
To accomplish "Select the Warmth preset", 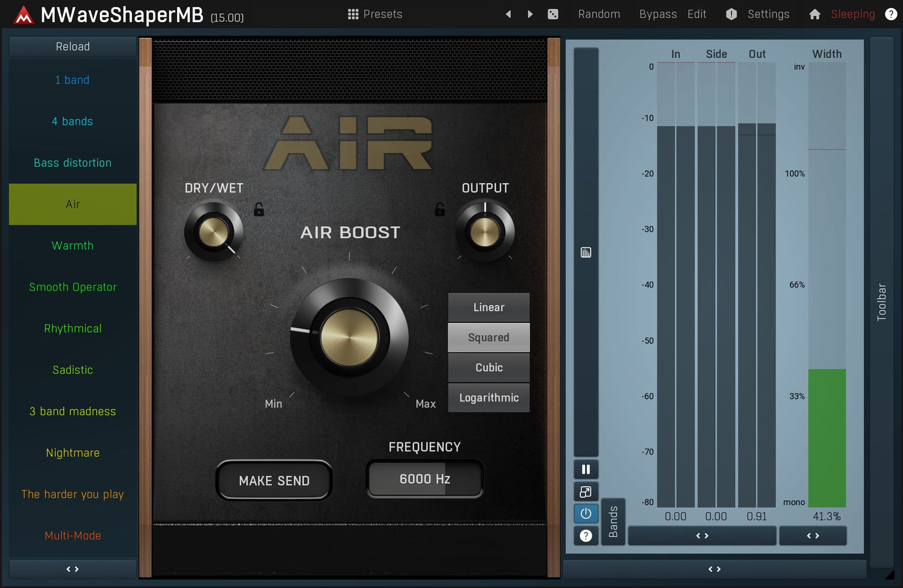I will point(73,246).
